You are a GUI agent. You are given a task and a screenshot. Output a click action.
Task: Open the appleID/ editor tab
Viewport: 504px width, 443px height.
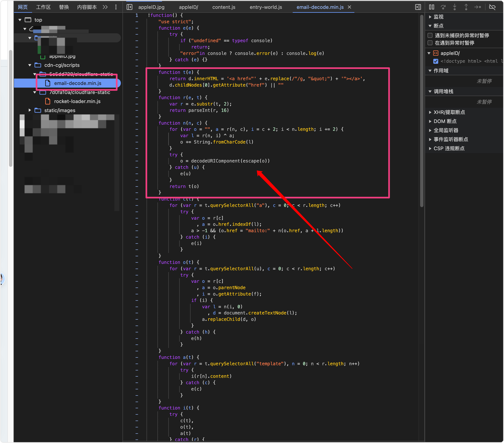point(189,7)
